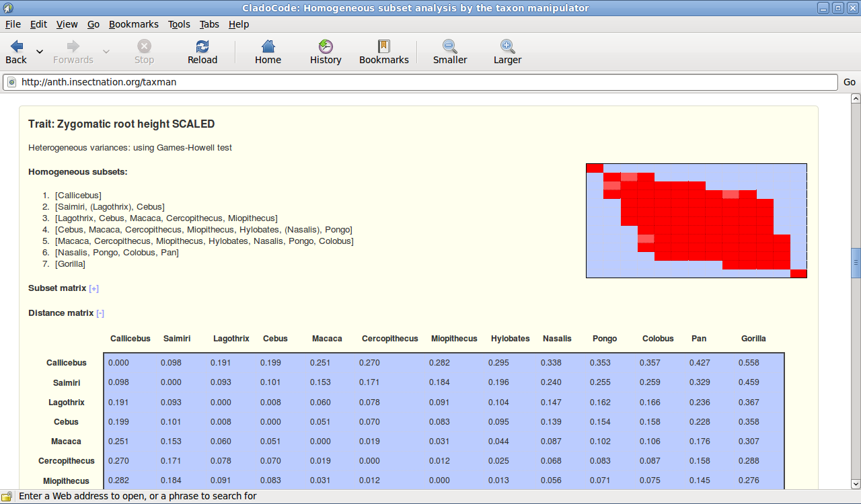861x504 pixels.
Task: Open the History toolbar icon
Action: [x=326, y=46]
